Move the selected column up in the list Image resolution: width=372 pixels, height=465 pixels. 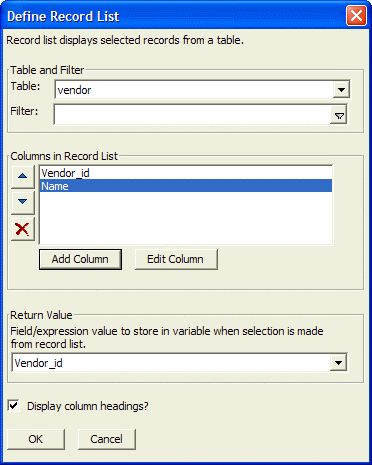[23, 176]
